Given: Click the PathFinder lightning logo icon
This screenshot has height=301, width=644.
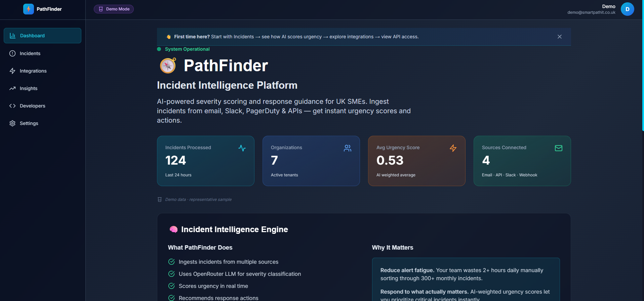Looking at the screenshot, I should tap(29, 9).
